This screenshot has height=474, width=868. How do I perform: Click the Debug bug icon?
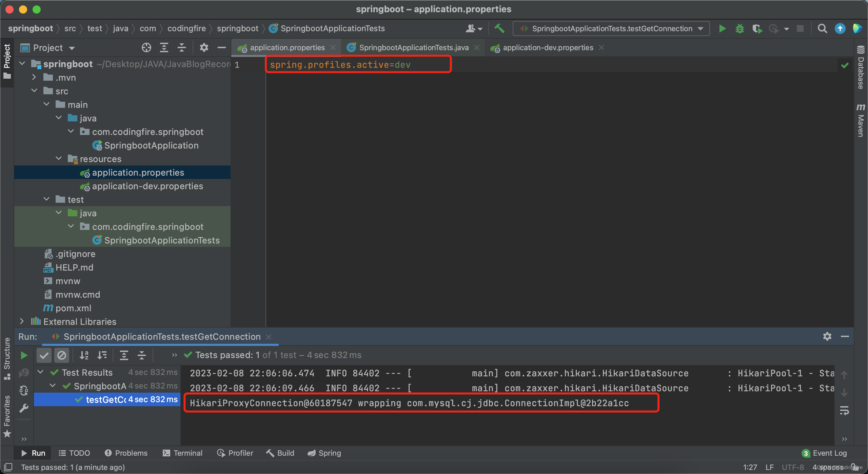click(x=739, y=29)
